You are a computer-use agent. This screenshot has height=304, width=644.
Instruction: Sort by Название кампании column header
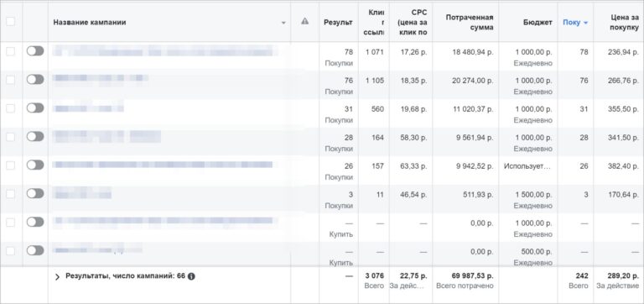point(90,22)
